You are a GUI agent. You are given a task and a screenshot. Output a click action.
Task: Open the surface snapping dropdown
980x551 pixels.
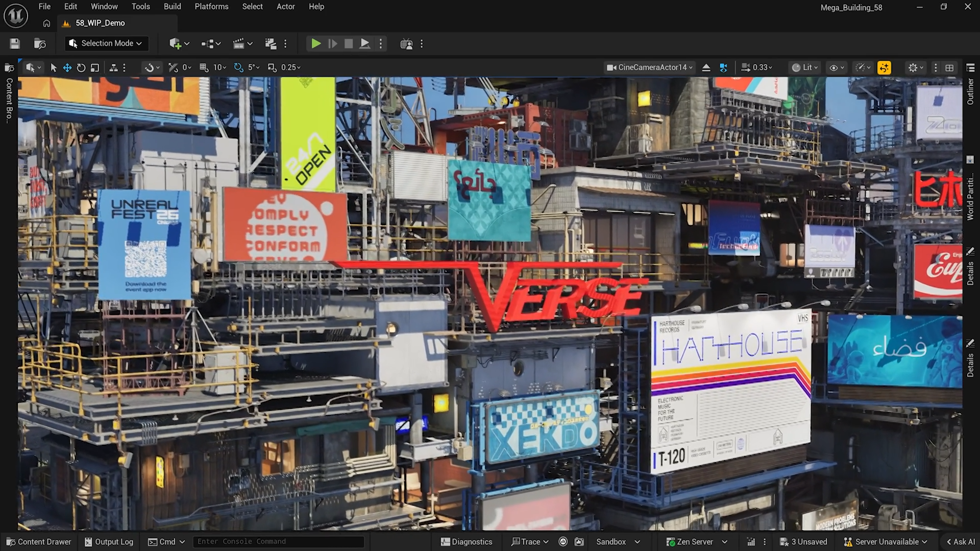coord(152,67)
